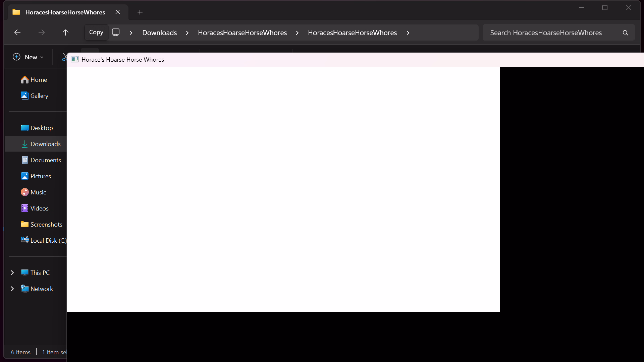This screenshot has width=644, height=362.
Task: Expand the This PC tree node
Action: click(12, 273)
